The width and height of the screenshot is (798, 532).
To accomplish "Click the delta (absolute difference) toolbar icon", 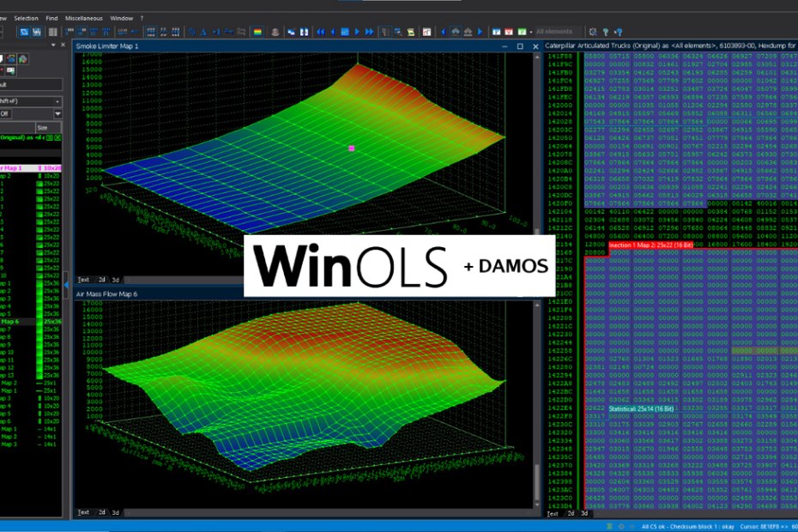I will coord(203,32).
